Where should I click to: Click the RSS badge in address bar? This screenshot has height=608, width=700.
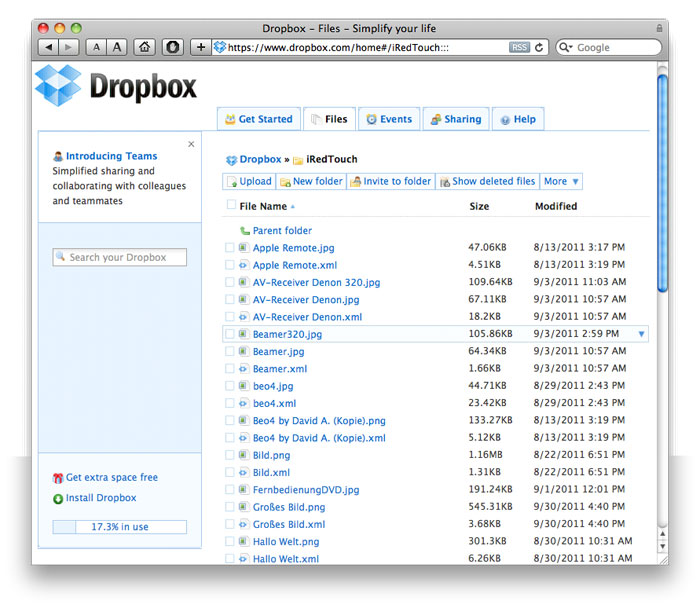pyautogui.click(x=519, y=47)
